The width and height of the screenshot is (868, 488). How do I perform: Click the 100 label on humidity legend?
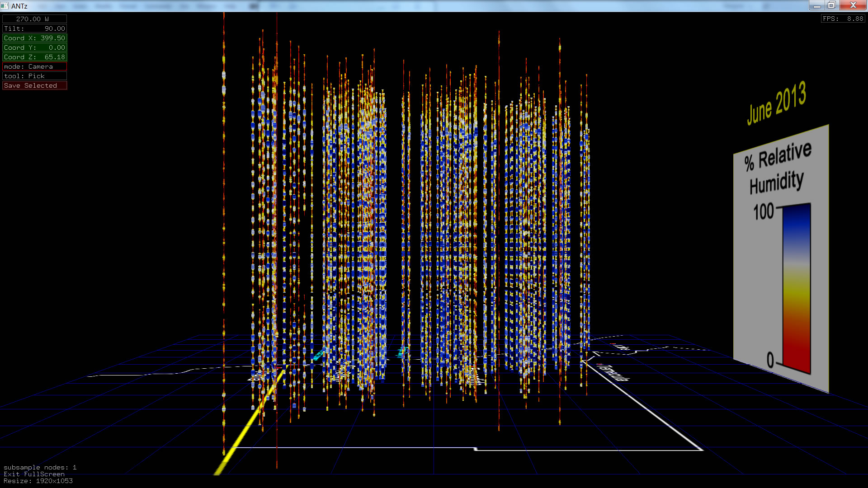click(x=764, y=212)
